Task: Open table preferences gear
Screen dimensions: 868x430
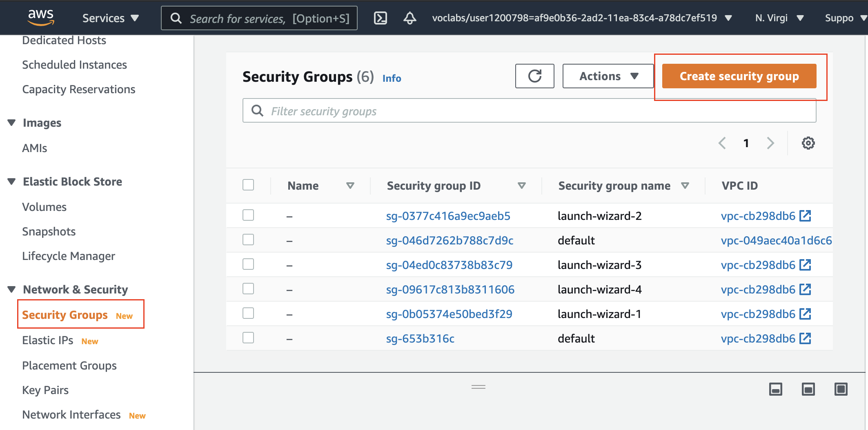Action: pyautogui.click(x=808, y=143)
